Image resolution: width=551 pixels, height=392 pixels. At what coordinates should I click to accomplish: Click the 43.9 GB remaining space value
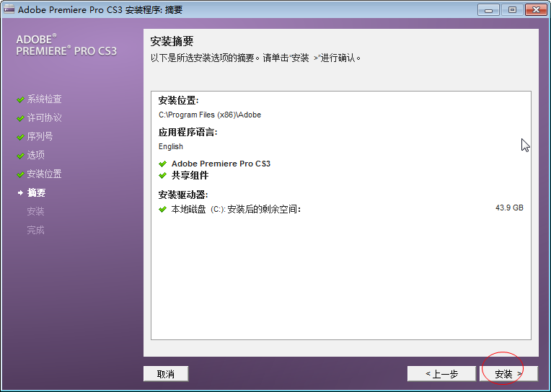point(509,208)
